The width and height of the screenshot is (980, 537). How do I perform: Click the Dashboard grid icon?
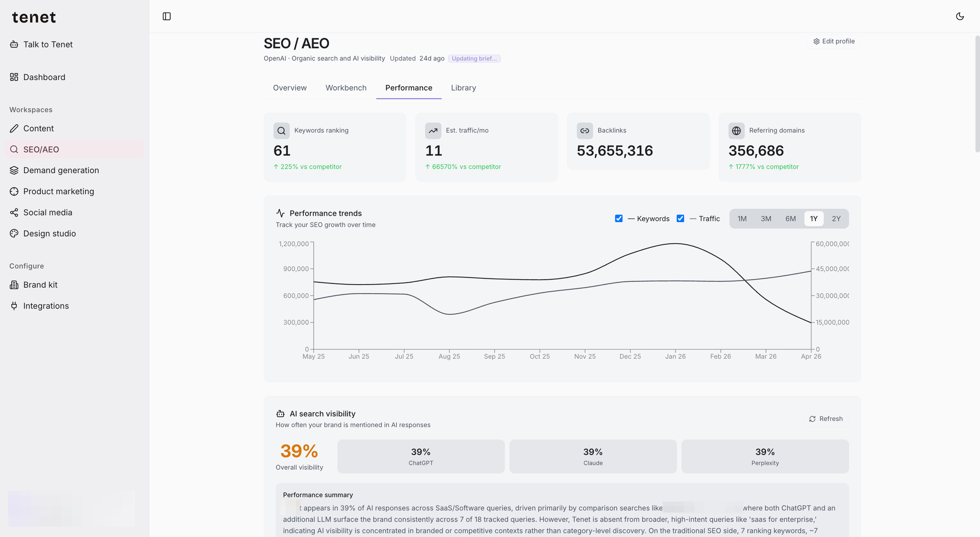(x=14, y=77)
